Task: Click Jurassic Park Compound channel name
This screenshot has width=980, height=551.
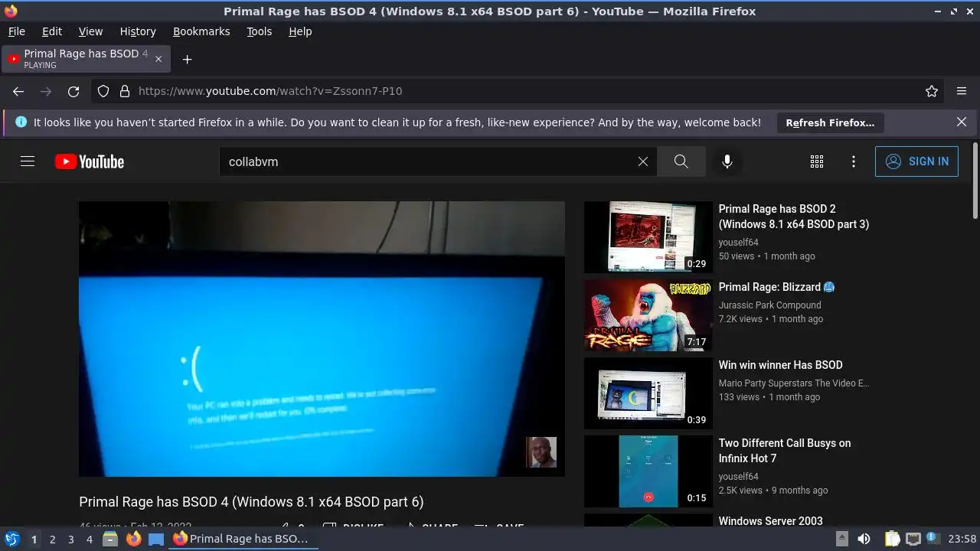Action: [769, 305]
